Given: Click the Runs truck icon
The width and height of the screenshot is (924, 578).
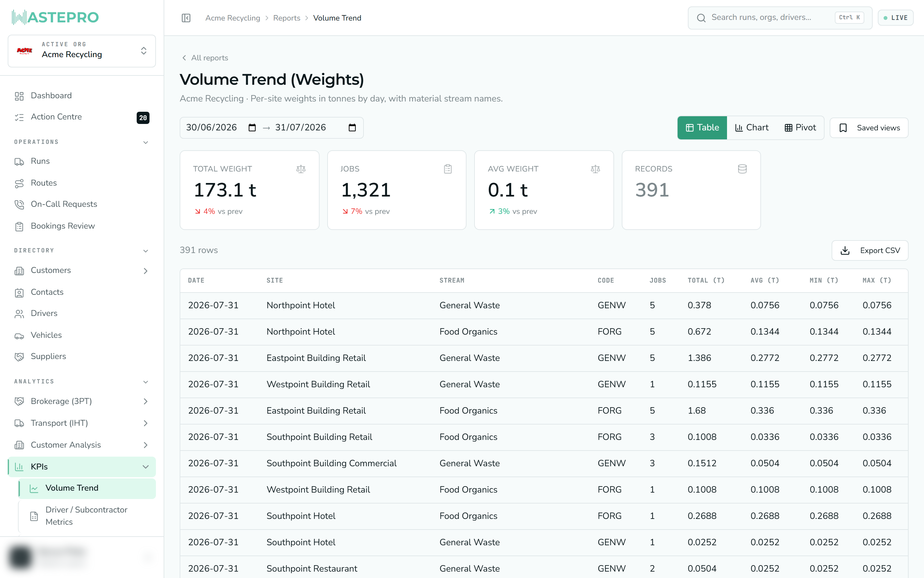Looking at the screenshot, I should [19, 162].
